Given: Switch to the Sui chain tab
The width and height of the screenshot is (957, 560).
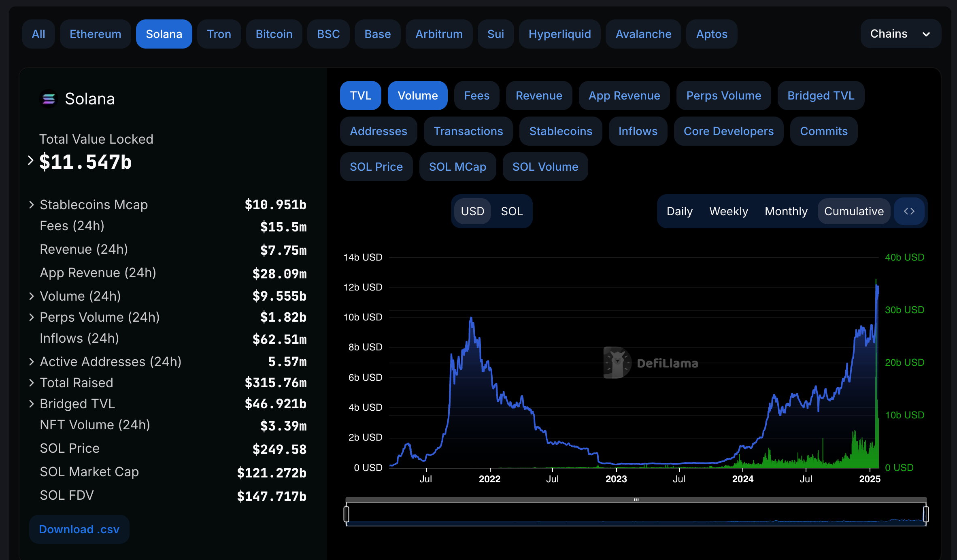Looking at the screenshot, I should point(496,34).
